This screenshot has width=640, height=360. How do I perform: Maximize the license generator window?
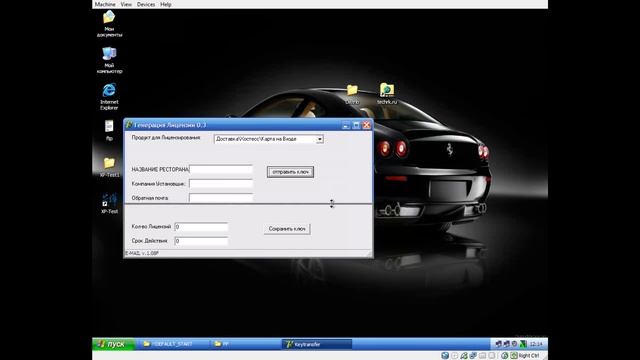tap(356, 125)
